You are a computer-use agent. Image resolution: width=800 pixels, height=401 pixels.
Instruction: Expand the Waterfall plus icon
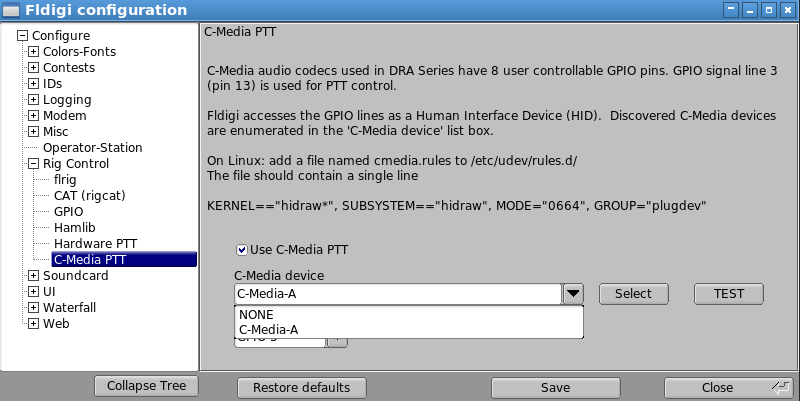click(x=33, y=308)
